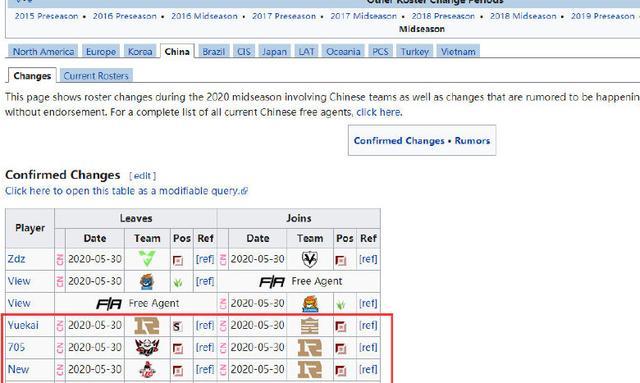The width and height of the screenshot is (640, 383).
Task: Click the RNG logo that New joins
Action: (x=310, y=370)
